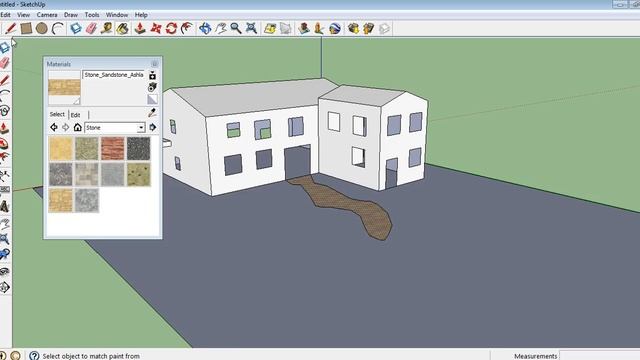The height and width of the screenshot is (360, 640).
Task: Click the Zoom Extents icon
Action: (x=251, y=29)
